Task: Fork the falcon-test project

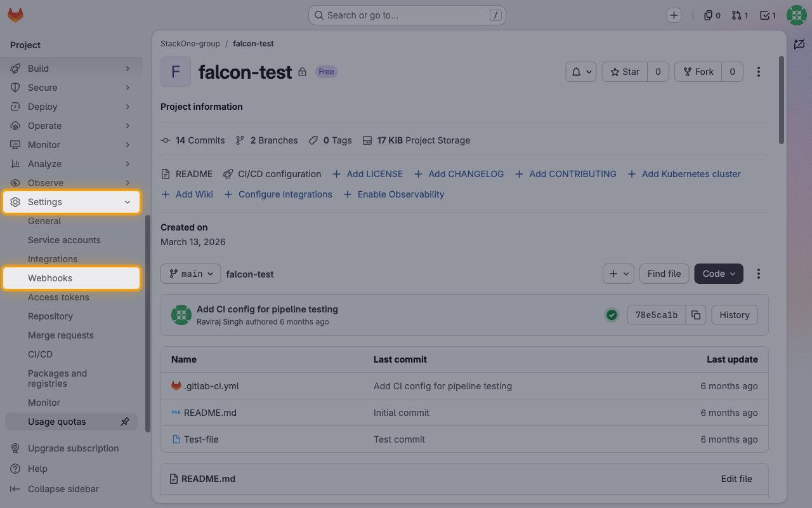Action: tap(698, 72)
